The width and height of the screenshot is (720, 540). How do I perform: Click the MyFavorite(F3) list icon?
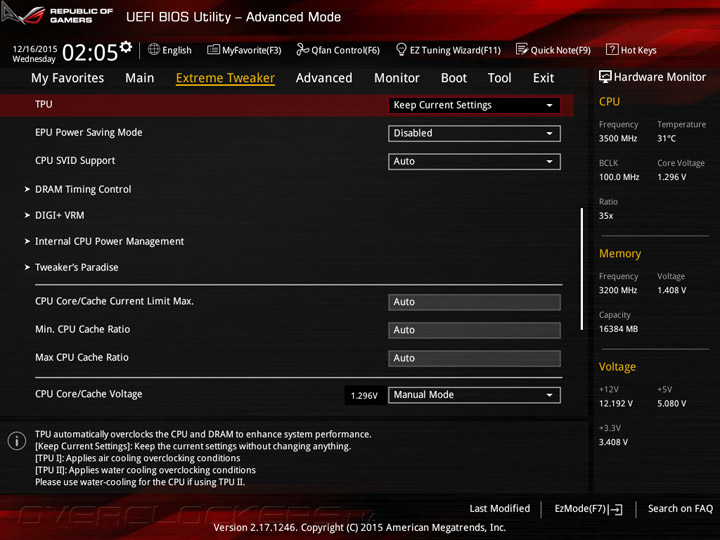[213, 49]
